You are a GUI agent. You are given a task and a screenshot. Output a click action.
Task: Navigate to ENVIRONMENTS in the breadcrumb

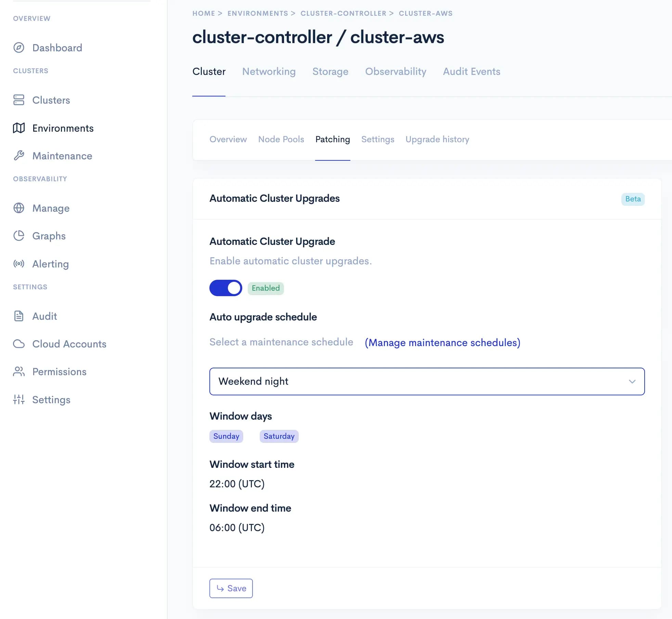tap(258, 13)
